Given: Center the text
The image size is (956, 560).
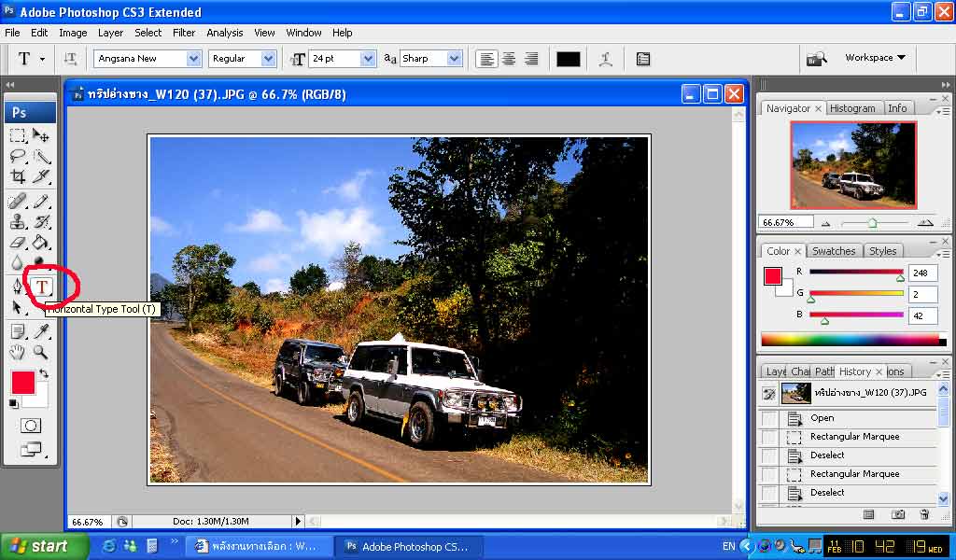Looking at the screenshot, I should (x=509, y=59).
